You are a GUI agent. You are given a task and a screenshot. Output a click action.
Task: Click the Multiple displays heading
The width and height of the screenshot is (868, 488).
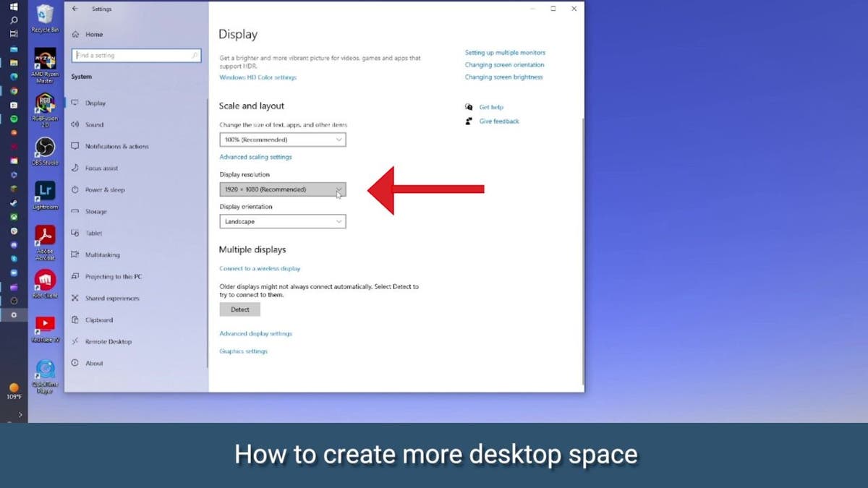(252, 249)
